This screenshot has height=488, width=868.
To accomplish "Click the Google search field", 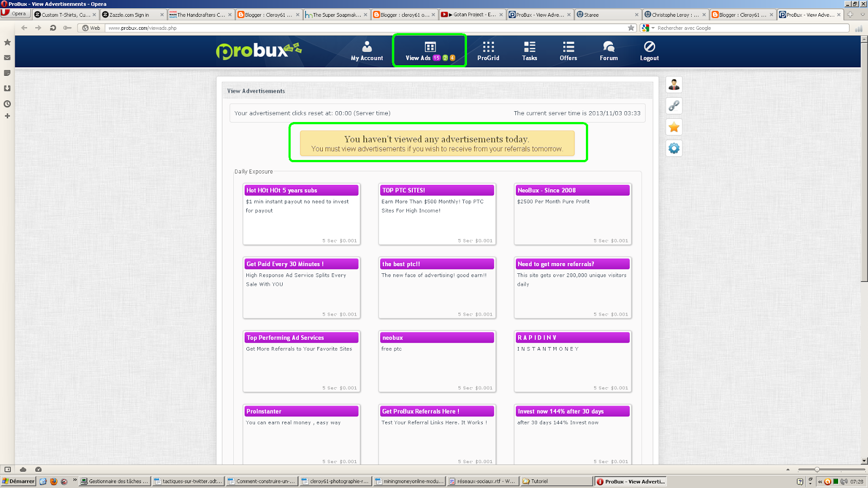I will pos(752,28).
